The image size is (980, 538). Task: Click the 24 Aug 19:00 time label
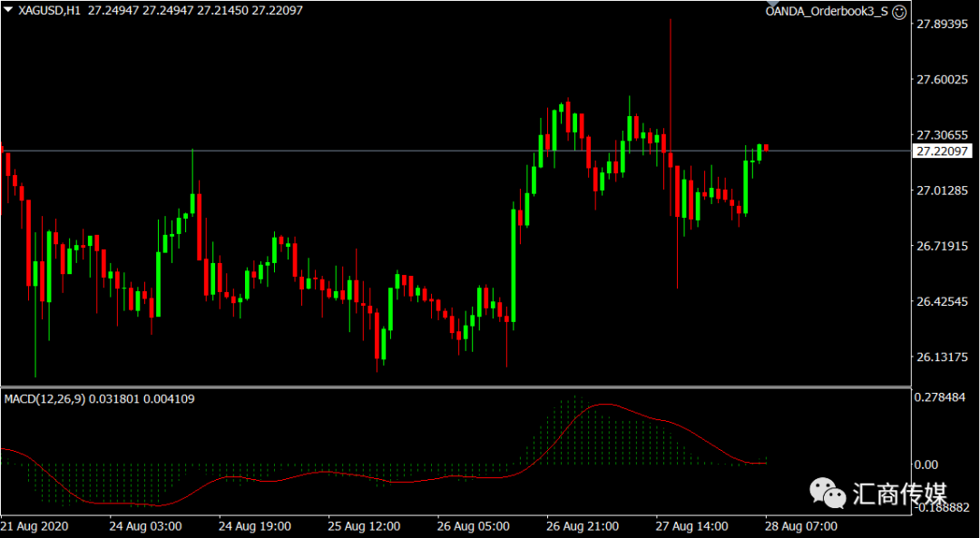point(254,525)
